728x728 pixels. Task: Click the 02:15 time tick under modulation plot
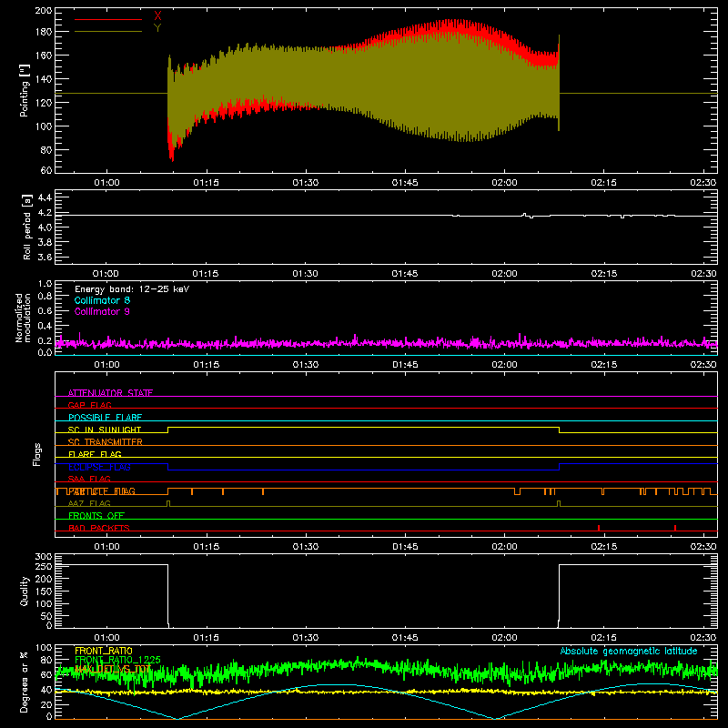(603, 365)
